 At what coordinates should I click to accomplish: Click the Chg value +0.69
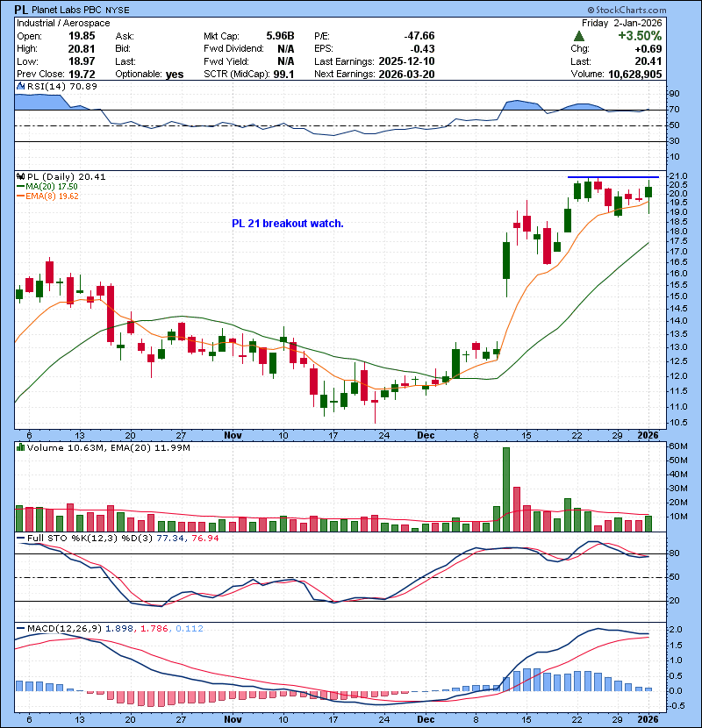pyautogui.click(x=648, y=49)
